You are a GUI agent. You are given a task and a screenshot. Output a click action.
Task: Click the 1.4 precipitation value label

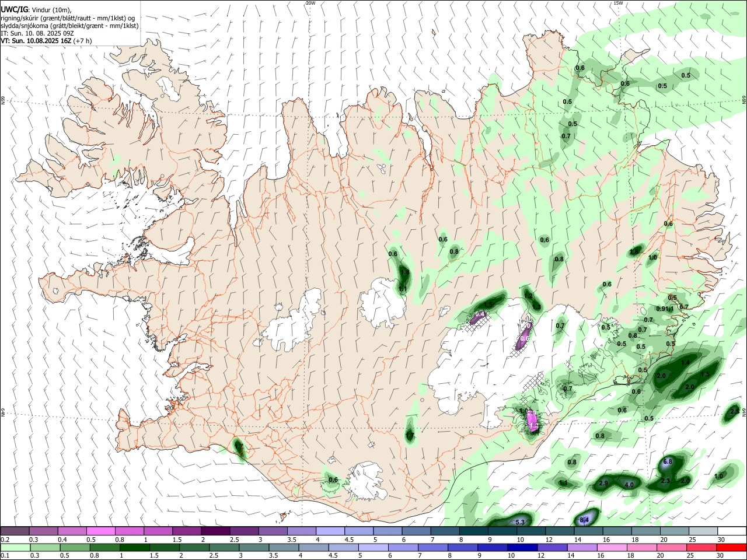tap(685, 362)
